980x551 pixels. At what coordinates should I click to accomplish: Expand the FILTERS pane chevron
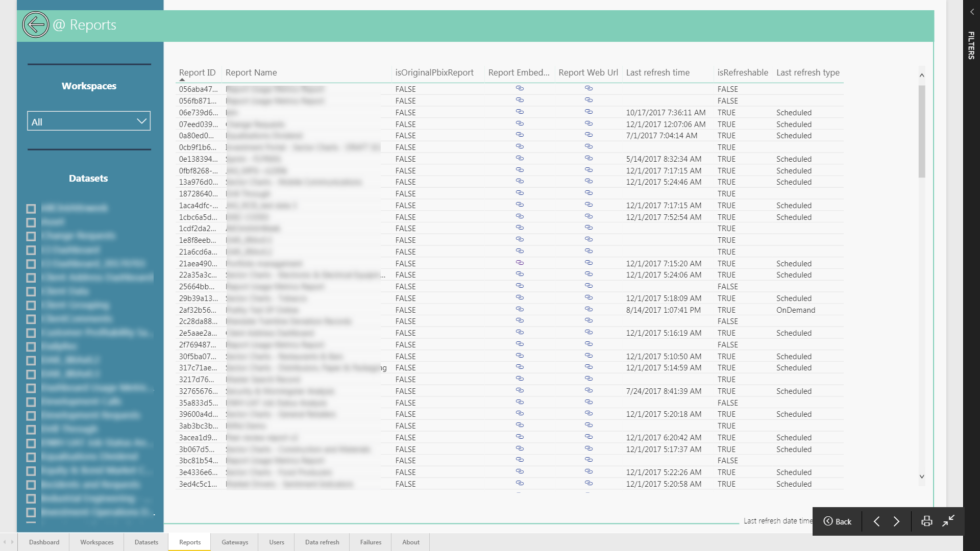click(x=972, y=12)
